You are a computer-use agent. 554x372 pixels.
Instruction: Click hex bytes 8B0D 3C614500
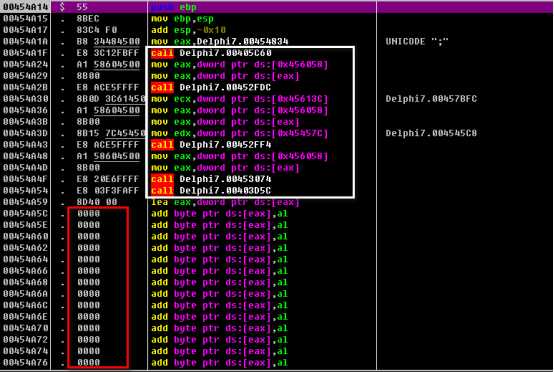tap(111, 99)
